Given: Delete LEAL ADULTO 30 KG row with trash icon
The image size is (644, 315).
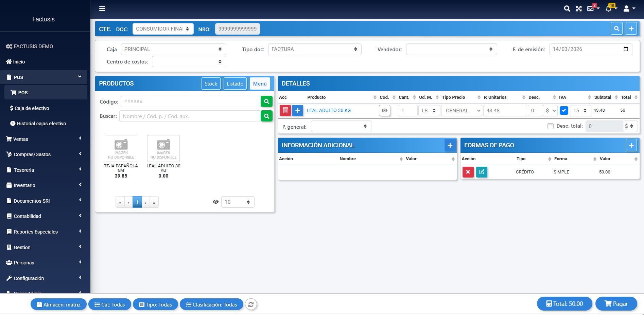Looking at the screenshot, I should [x=285, y=110].
